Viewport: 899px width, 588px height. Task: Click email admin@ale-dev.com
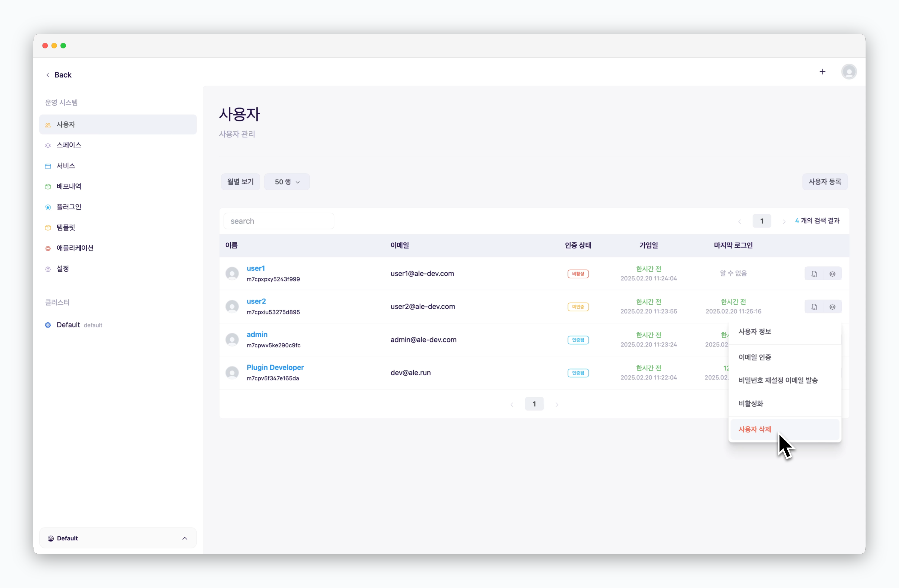[423, 339]
